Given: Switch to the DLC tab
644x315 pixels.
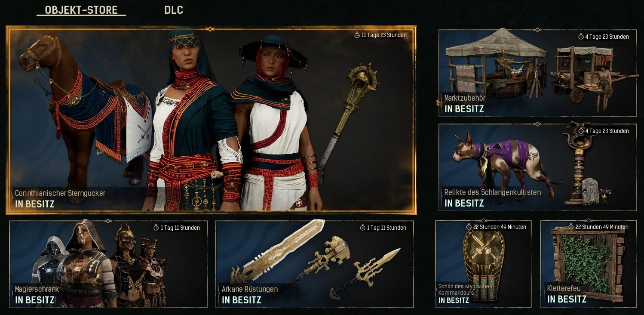Looking at the screenshot, I should (x=174, y=10).
